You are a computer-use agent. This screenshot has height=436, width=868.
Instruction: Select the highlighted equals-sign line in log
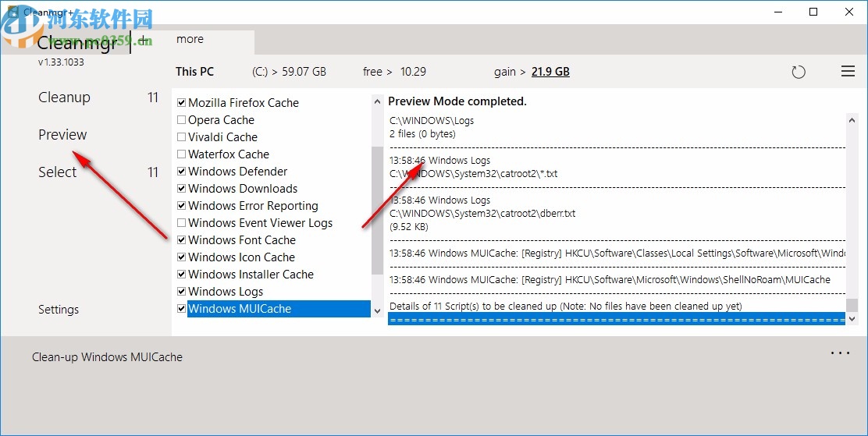617,319
